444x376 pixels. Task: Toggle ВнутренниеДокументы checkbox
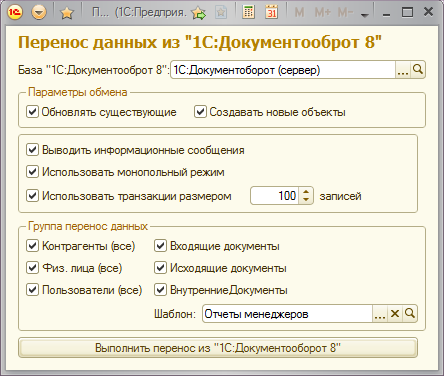pyautogui.click(x=160, y=290)
